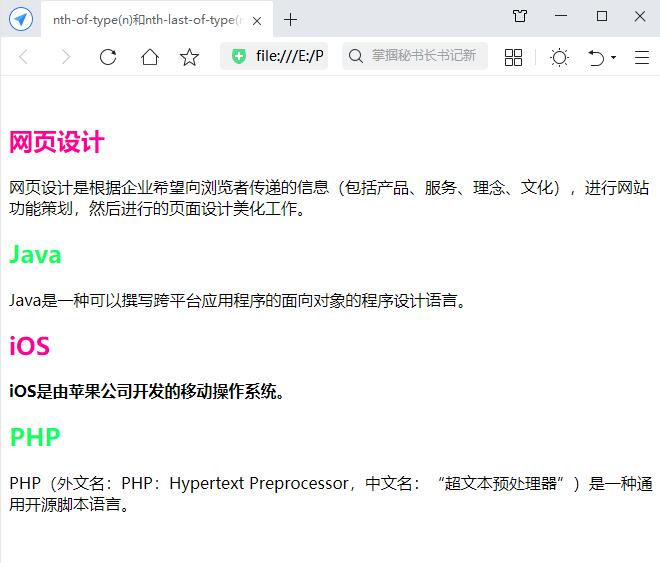Image resolution: width=660 pixels, height=563 pixels.
Task: Click the pink iOS heading
Action: pyautogui.click(x=29, y=346)
